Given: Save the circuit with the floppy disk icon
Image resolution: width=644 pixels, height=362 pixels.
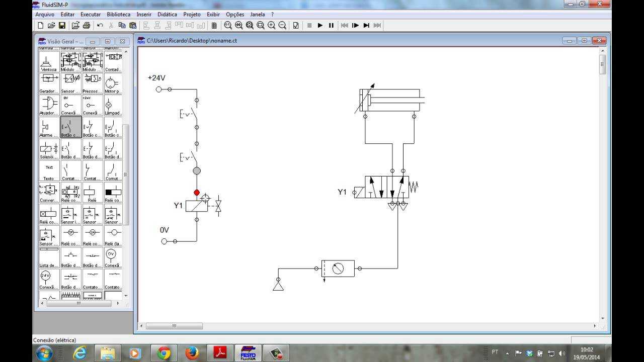Looking at the screenshot, I should click(62, 25).
